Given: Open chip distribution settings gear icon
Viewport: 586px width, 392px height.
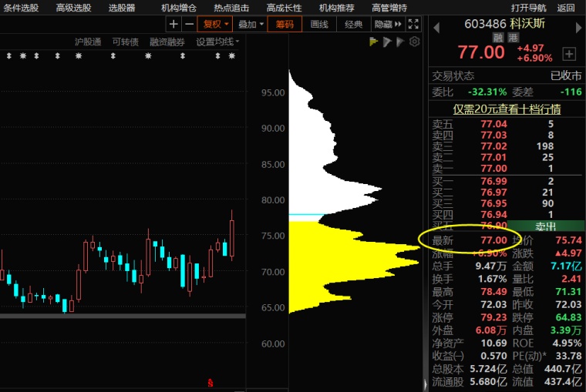Looking at the screenshot, I should 415,42.
